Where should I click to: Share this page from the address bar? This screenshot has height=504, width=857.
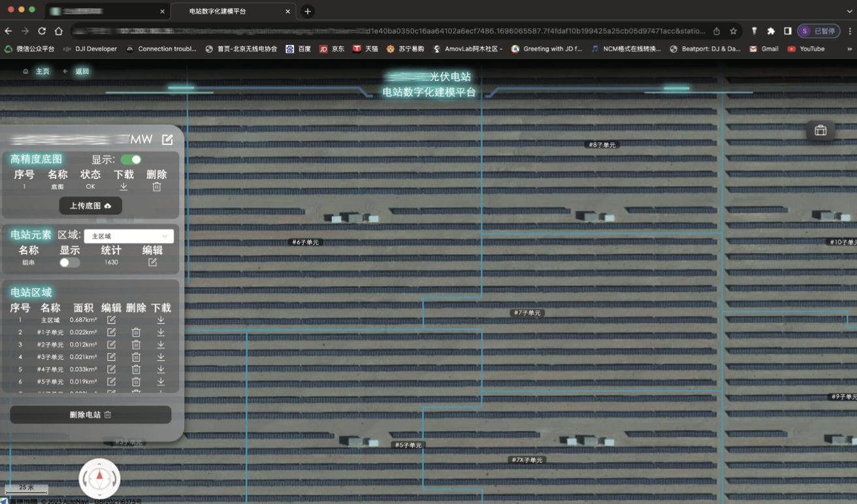717,31
